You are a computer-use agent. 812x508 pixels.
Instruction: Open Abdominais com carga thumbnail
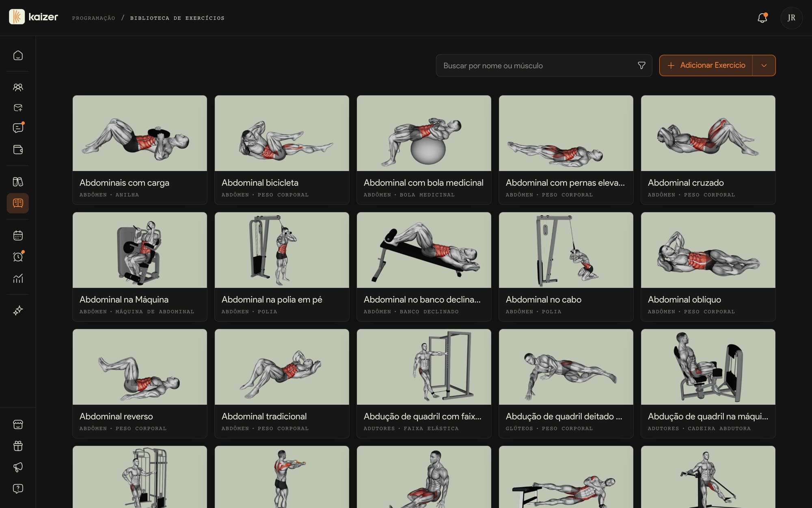coord(140,133)
